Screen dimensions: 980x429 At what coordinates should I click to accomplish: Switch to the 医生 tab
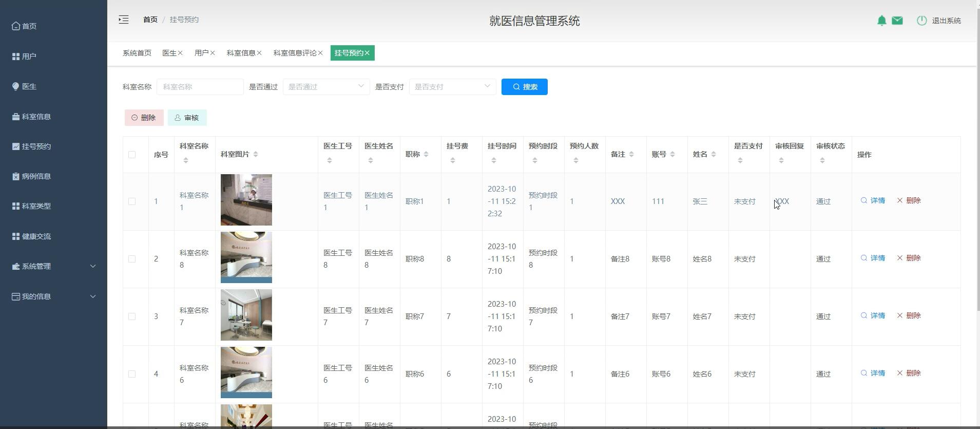pos(169,53)
